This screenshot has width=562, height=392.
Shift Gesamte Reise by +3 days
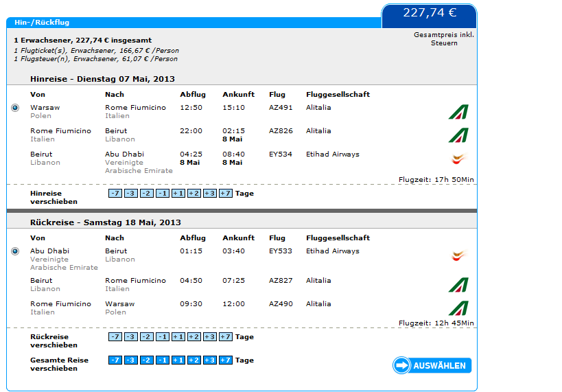(210, 360)
